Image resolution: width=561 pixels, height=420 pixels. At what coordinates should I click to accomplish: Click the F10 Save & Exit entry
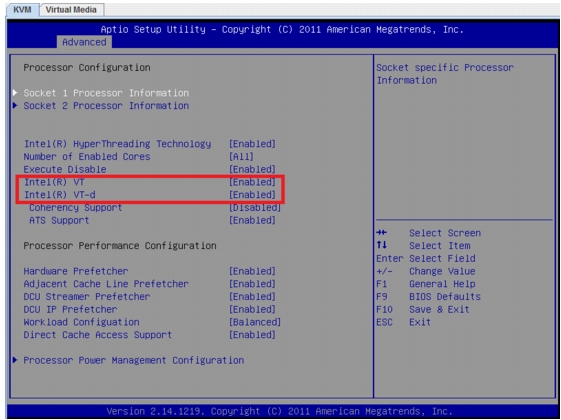pyautogui.click(x=423, y=310)
